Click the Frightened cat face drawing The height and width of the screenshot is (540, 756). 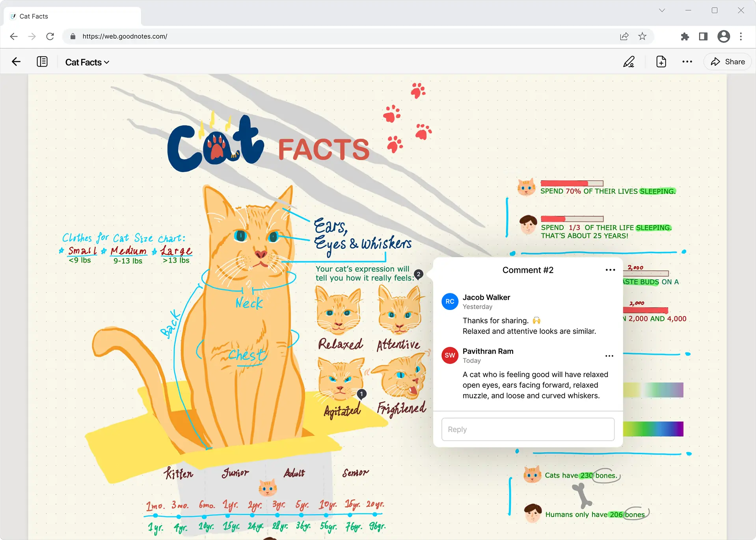pyautogui.click(x=400, y=377)
